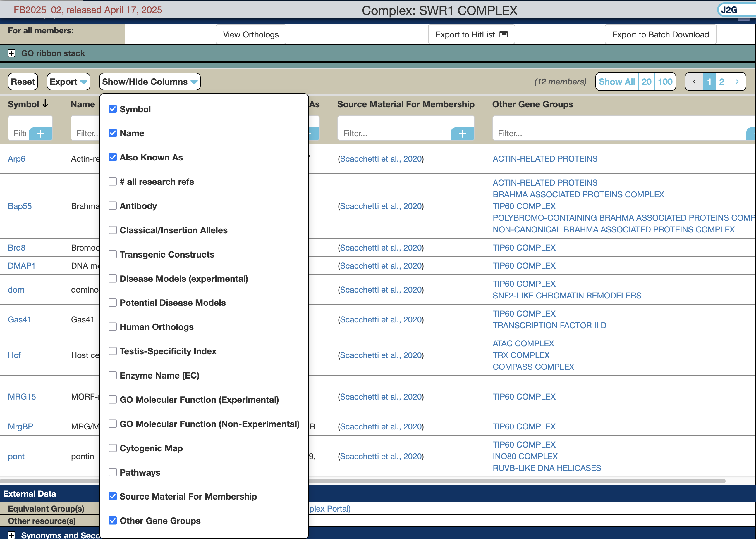
Task: Uncheck the Also Known As column
Action: [113, 157]
